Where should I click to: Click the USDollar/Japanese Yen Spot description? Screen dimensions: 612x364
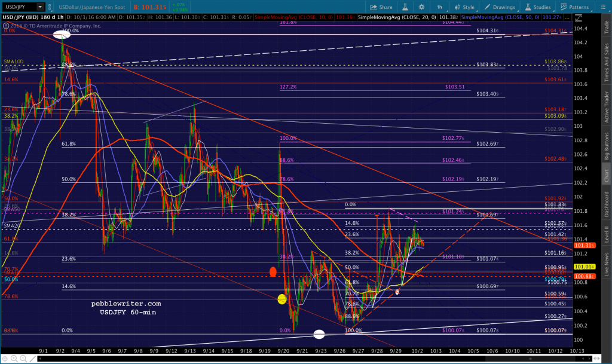pyautogui.click(x=92, y=7)
